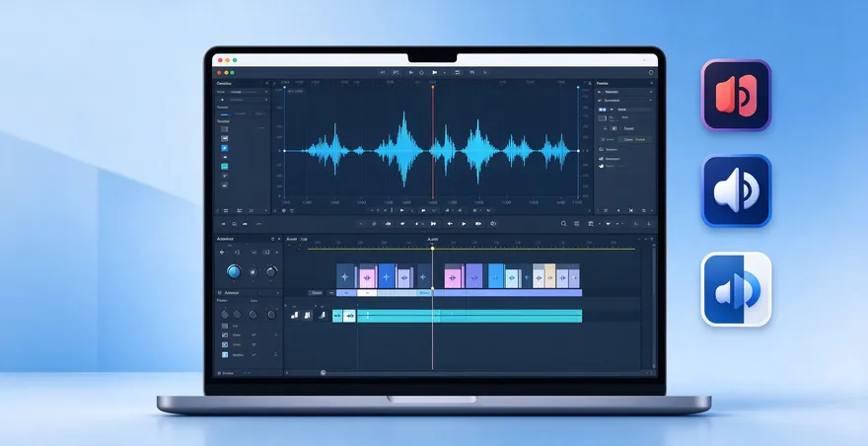Click the magnifier search icon in transport bar
868x446 pixels.
coord(563,224)
